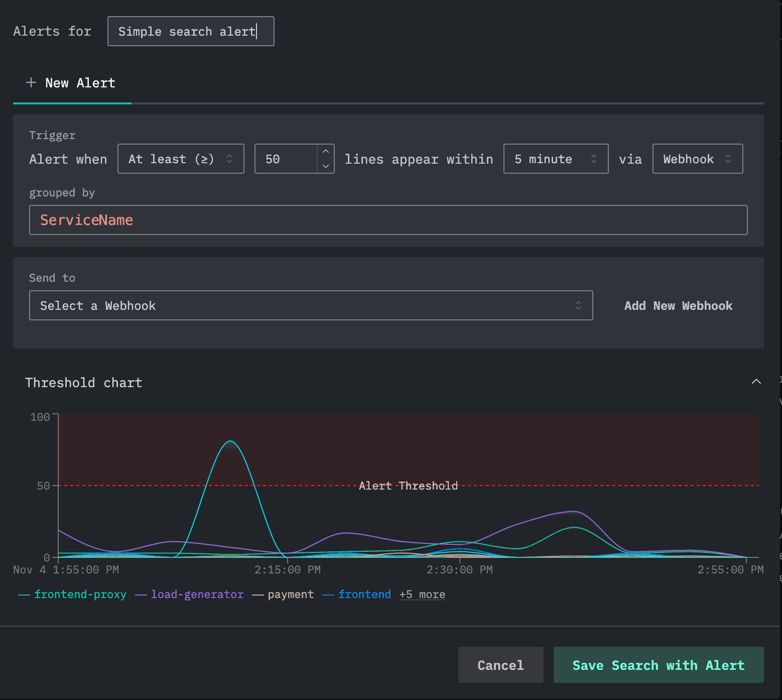Collapse the Threshold chart chevron
Image resolution: width=782 pixels, height=700 pixels.
(x=756, y=382)
